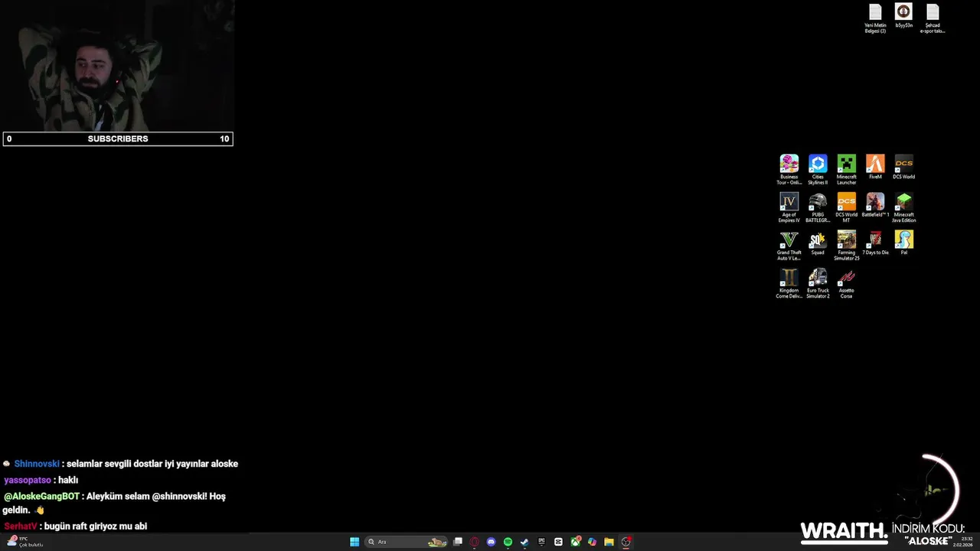Open the weather widget on taskbar
980x551 pixels.
[24, 542]
